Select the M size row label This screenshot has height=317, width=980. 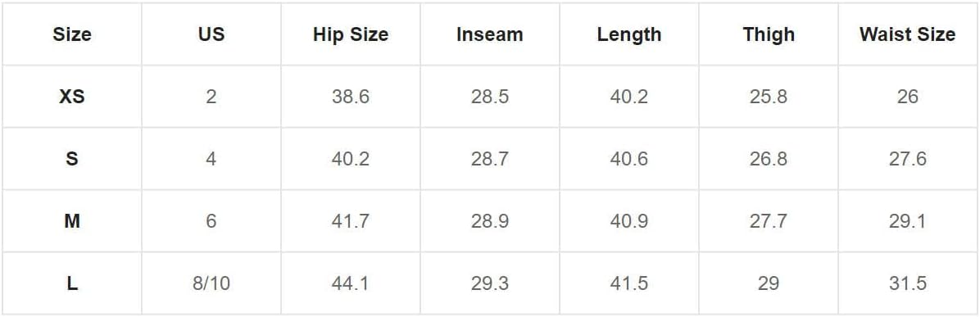pos(72,221)
